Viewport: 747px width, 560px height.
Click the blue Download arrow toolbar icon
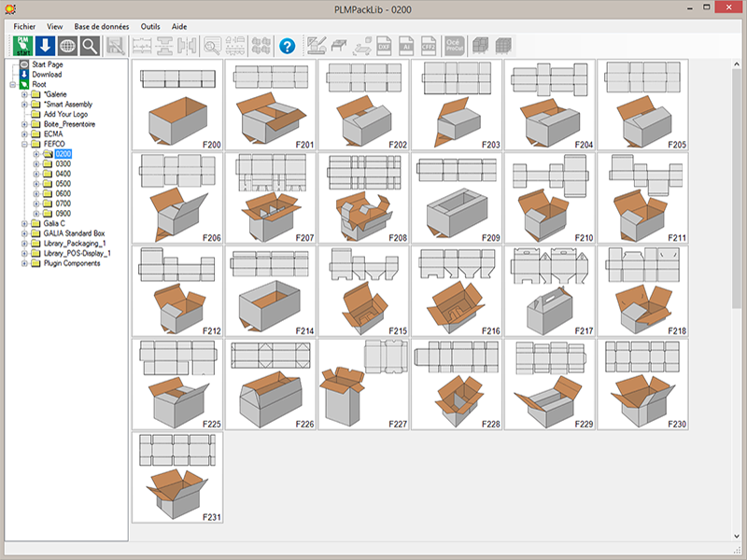[45, 46]
